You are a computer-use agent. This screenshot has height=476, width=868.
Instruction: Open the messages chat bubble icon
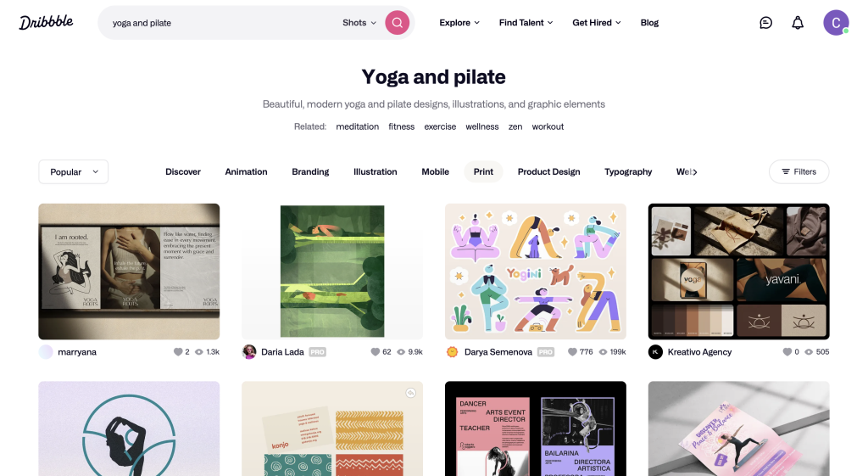coord(765,23)
